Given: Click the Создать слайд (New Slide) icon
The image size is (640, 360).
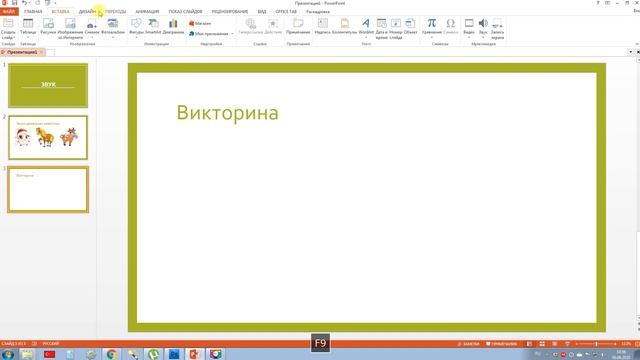Looking at the screenshot, I should (8, 23).
